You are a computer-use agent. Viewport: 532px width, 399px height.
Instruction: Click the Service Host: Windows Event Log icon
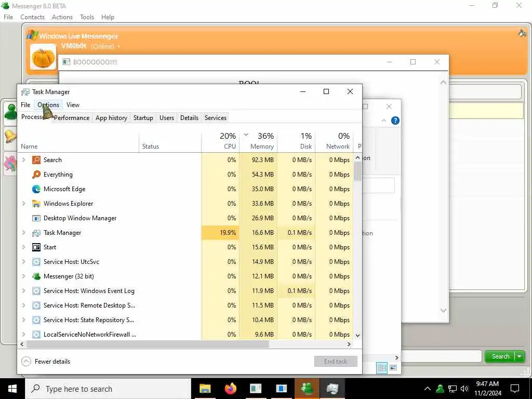pos(36,291)
